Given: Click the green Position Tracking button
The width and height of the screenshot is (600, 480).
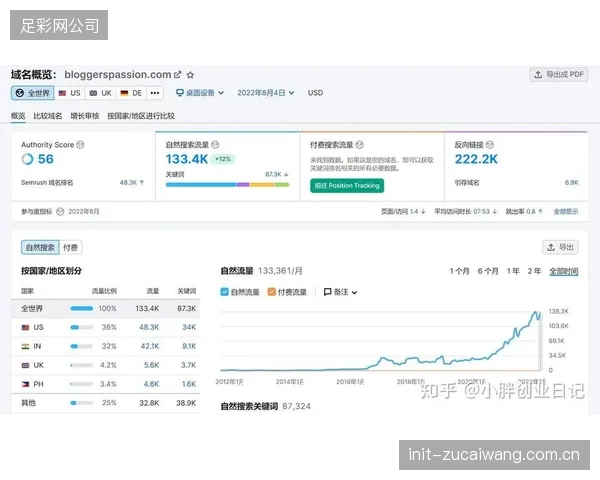Looking at the screenshot, I should (347, 186).
